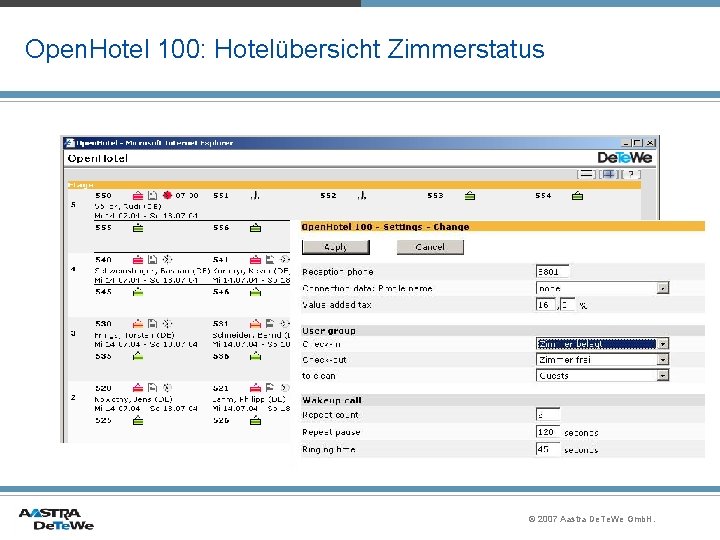Click room number 520
Image resolution: width=720 pixels, height=540 pixels.
(103, 388)
